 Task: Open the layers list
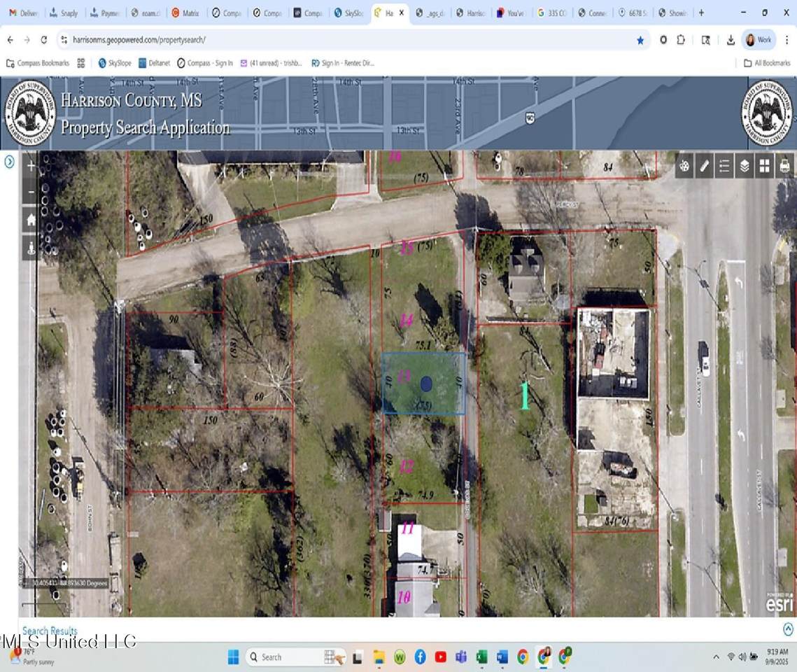[x=744, y=166]
